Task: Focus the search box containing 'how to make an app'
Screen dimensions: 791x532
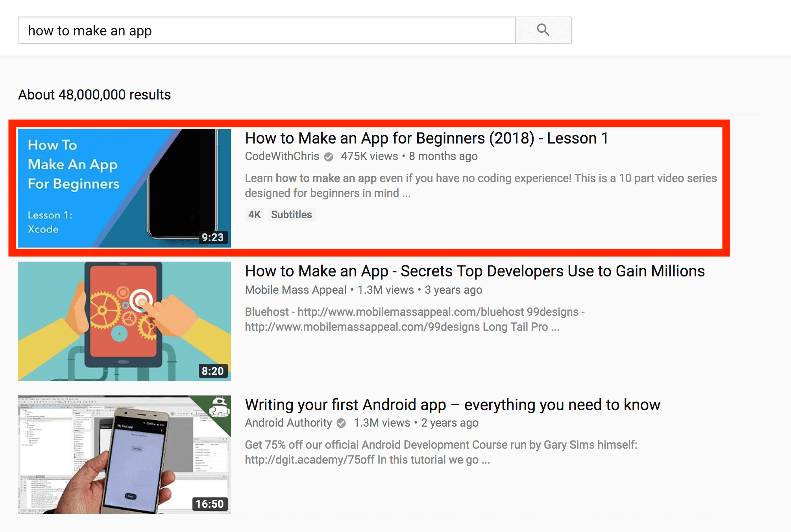Action: [x=267, y=30]
